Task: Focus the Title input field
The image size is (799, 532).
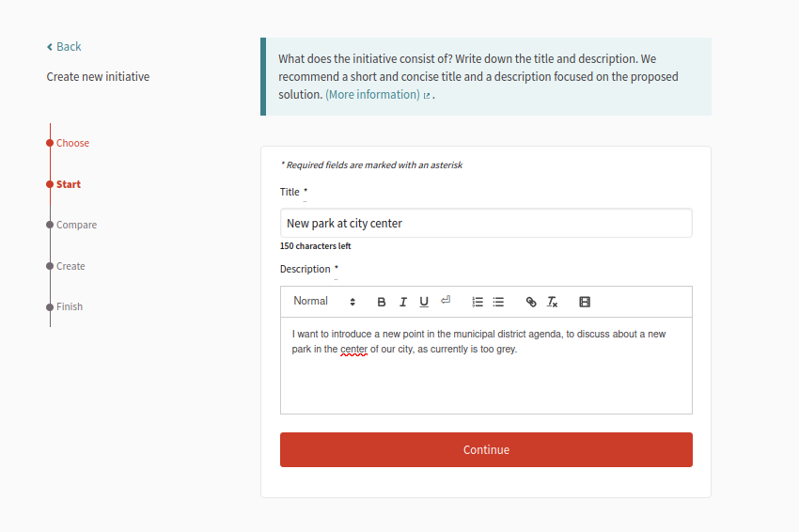Action: coord(486,223)
